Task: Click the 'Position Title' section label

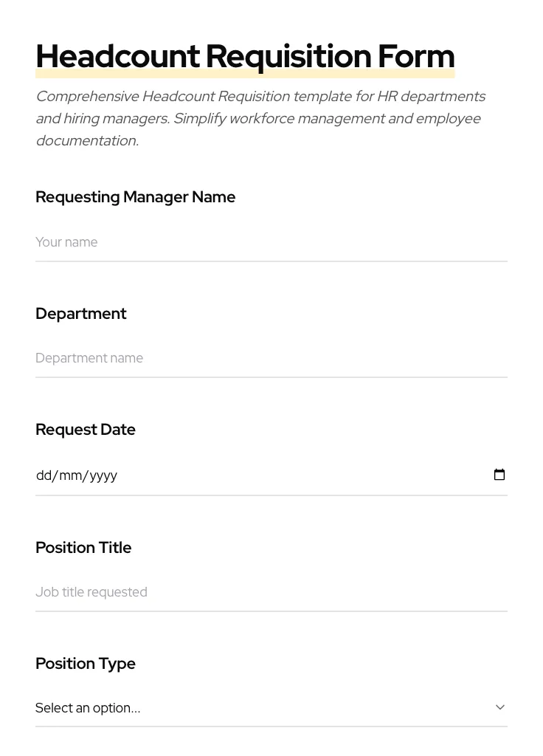Action: click(83, 547)
